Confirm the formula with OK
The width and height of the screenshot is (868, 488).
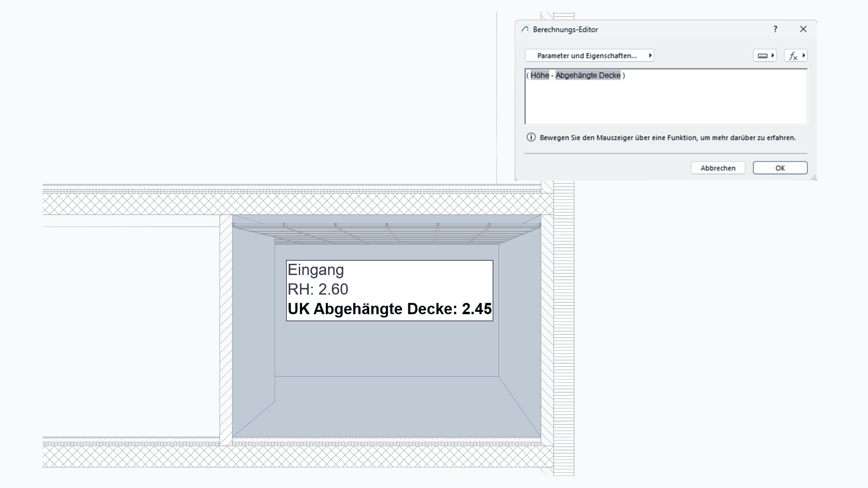780,168
